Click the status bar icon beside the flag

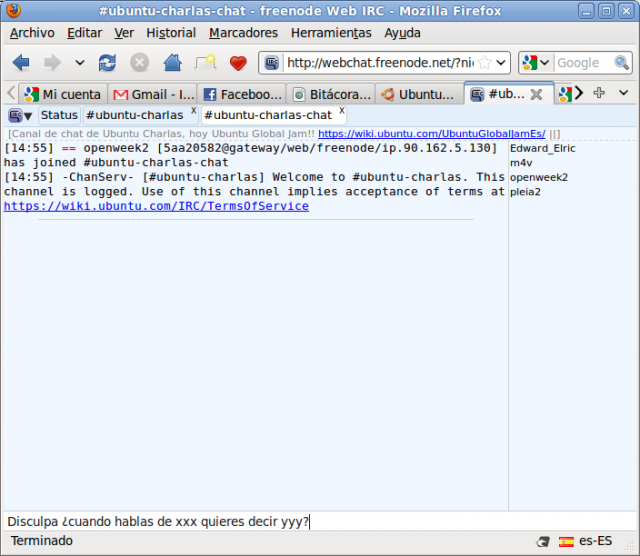click(543, 542)
